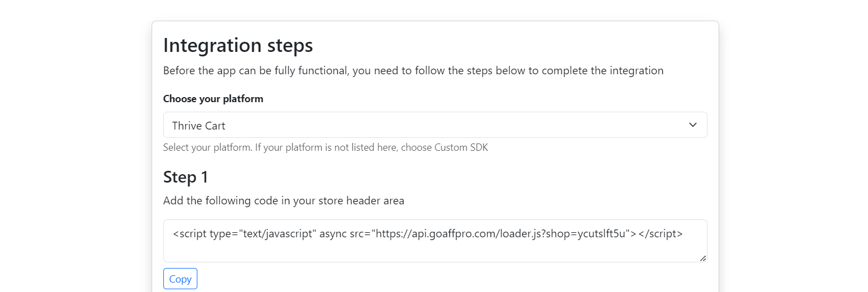
Task: Click the "Step 1" heading
Action: [186, 177]
